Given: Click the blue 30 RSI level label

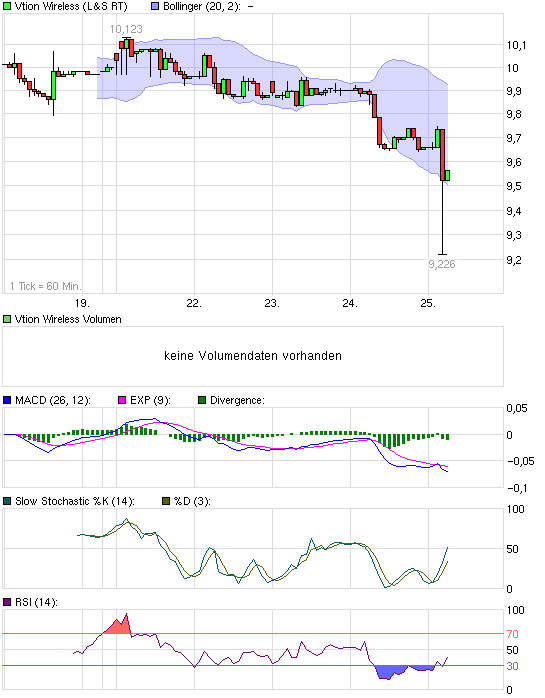Looking at the screenshot, I should pyautogui.click(x=512, y=666).
